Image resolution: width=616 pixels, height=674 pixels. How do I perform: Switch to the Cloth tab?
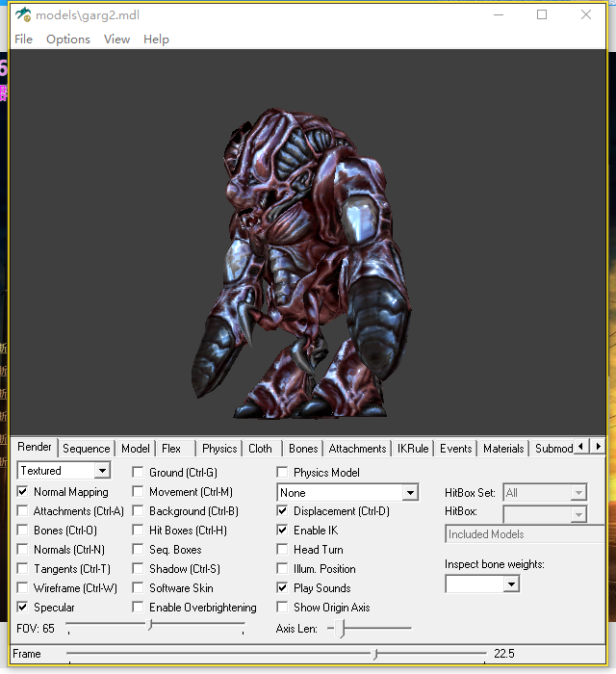point(260,449)
